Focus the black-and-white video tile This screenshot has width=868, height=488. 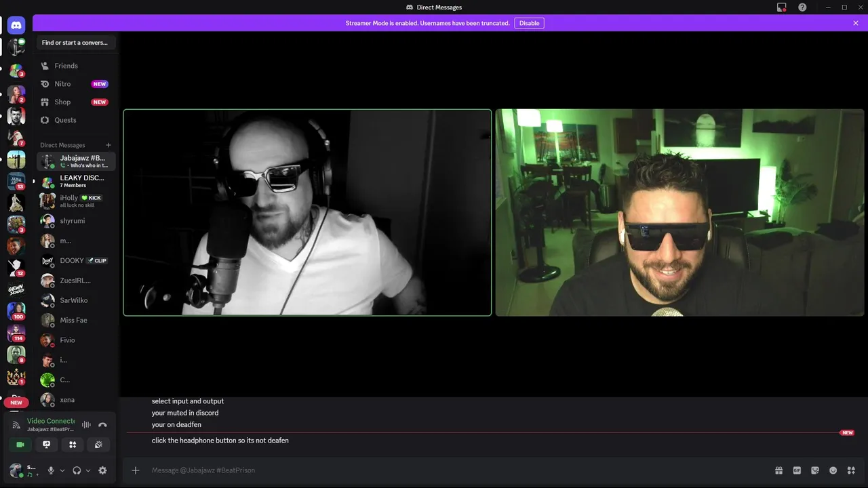point(307,213)
